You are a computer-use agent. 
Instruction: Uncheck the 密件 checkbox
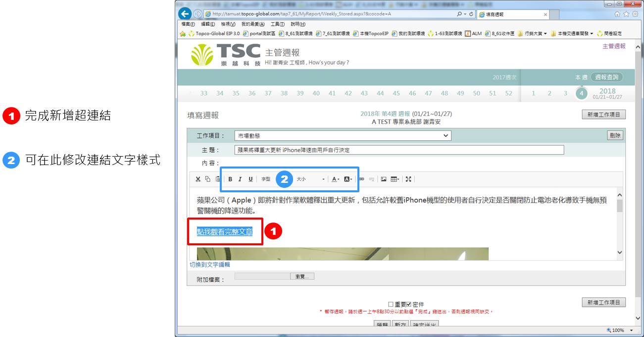click(409, 304)
